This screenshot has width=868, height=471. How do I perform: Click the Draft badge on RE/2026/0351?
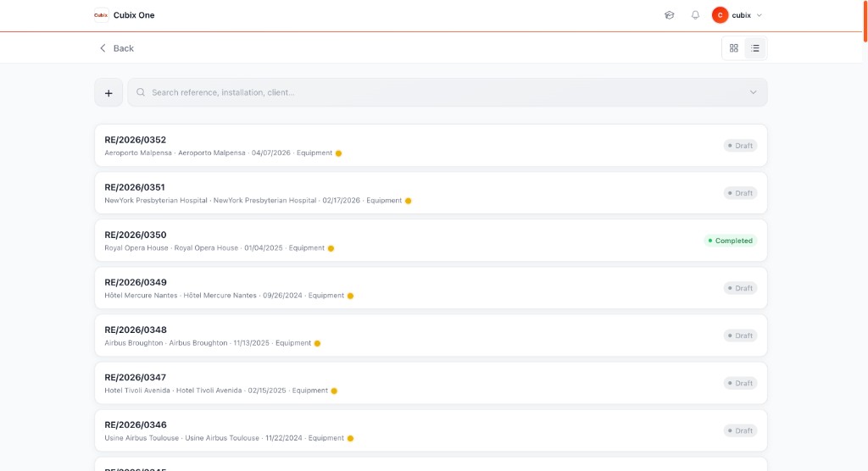(740, 193)
